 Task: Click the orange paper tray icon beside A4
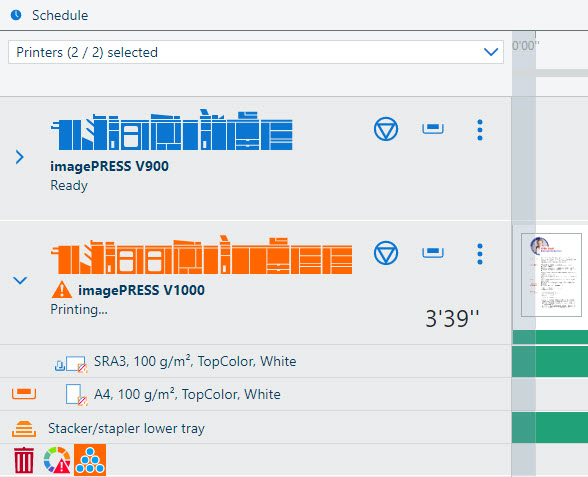pyautogui.click(x=24, y=394)
